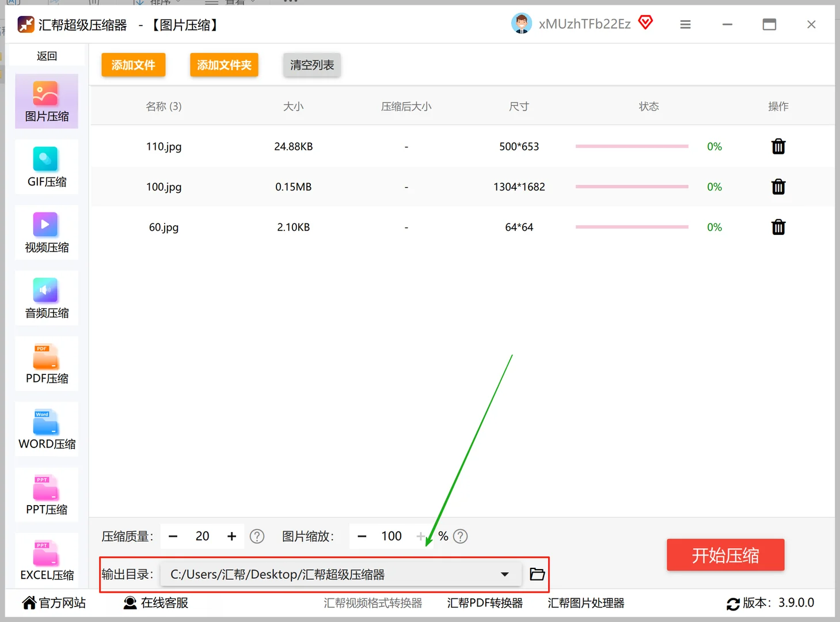Click the 压缩质量 help question mark
The height and width of the screenshot is (622, 840).
point(257,536)
